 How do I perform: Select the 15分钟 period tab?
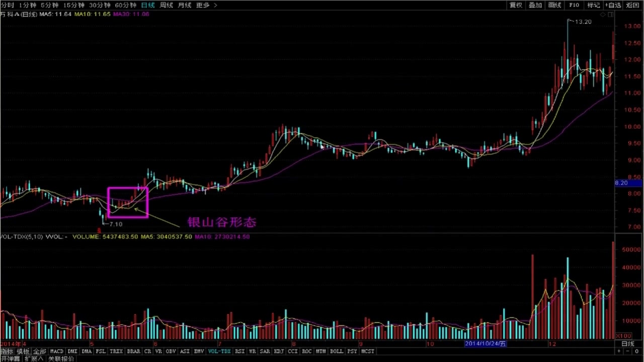73,5
